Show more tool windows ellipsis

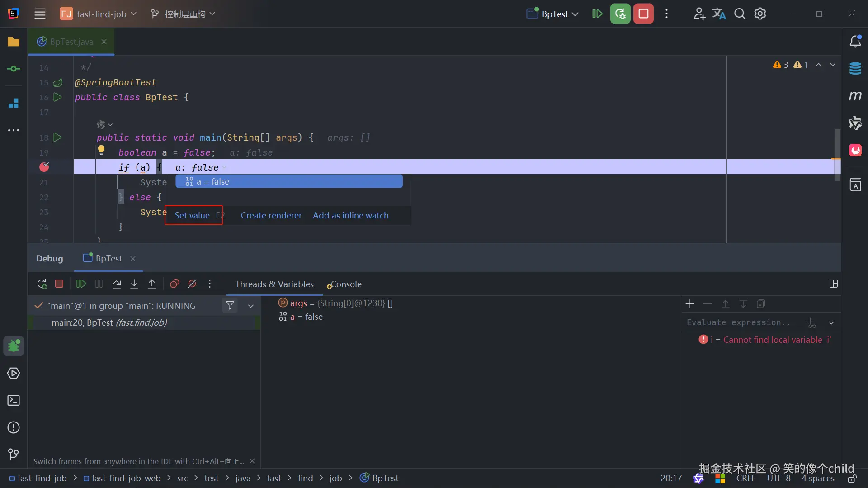click(14, 130)
